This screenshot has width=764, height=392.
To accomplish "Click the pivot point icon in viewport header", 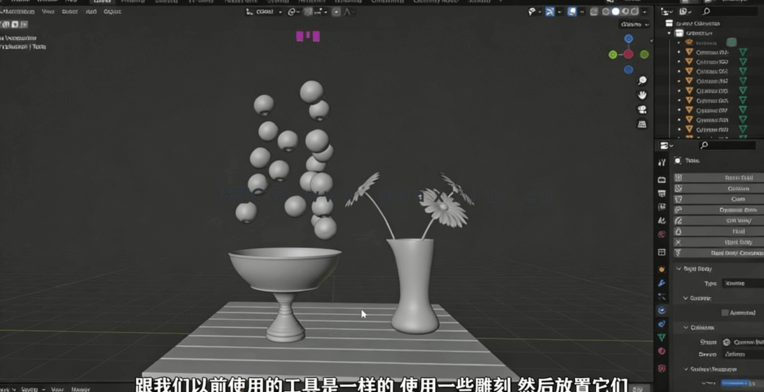I will [292, 12].
